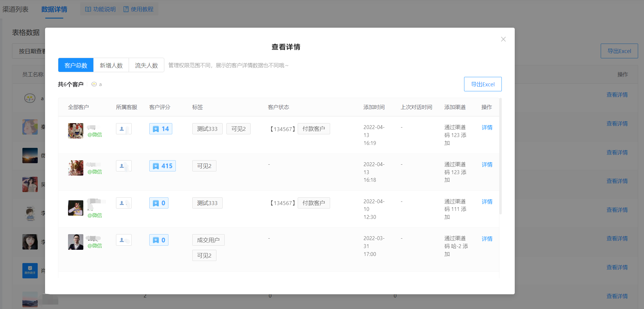This screenshot has height=309, width=644.
Task: Close the 查看详情 dialog with the X
Action: tap(503, 39)
